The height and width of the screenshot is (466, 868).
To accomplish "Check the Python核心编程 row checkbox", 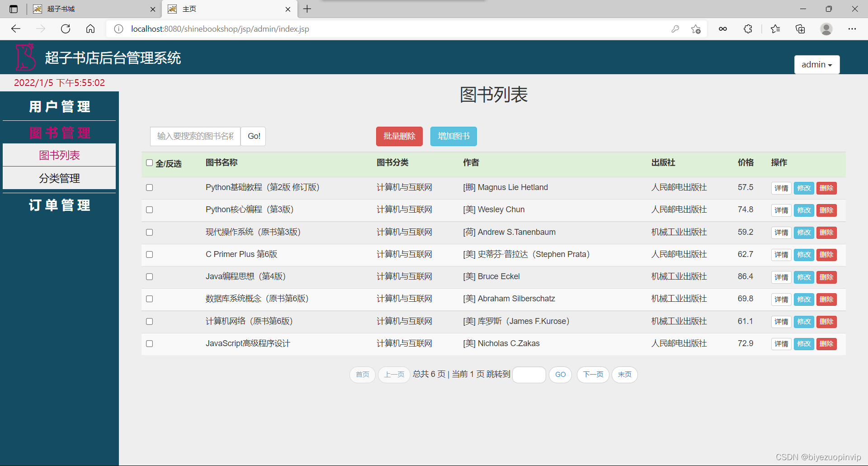I will click(x=150, y=209).
